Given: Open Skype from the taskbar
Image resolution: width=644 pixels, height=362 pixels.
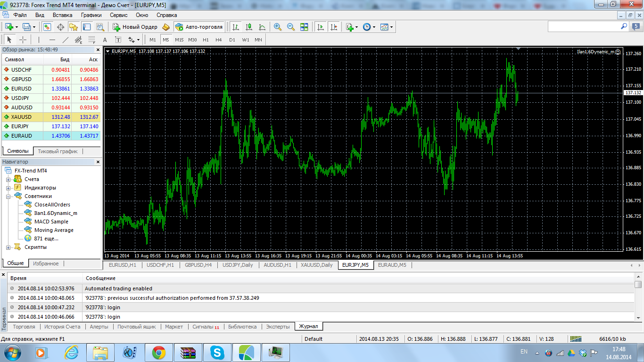Looking at the screenshot, I should 217,352.
